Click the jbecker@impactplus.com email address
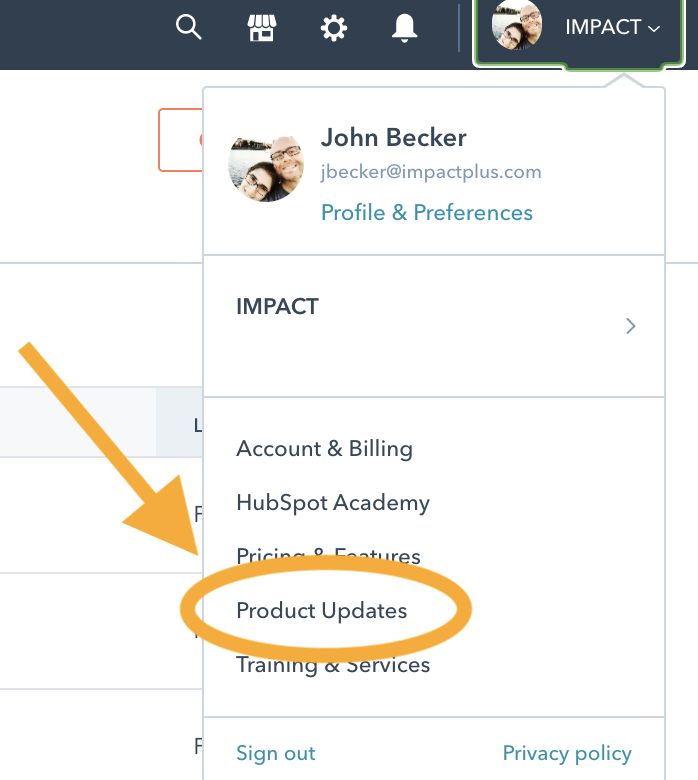 tap(431, 172)
